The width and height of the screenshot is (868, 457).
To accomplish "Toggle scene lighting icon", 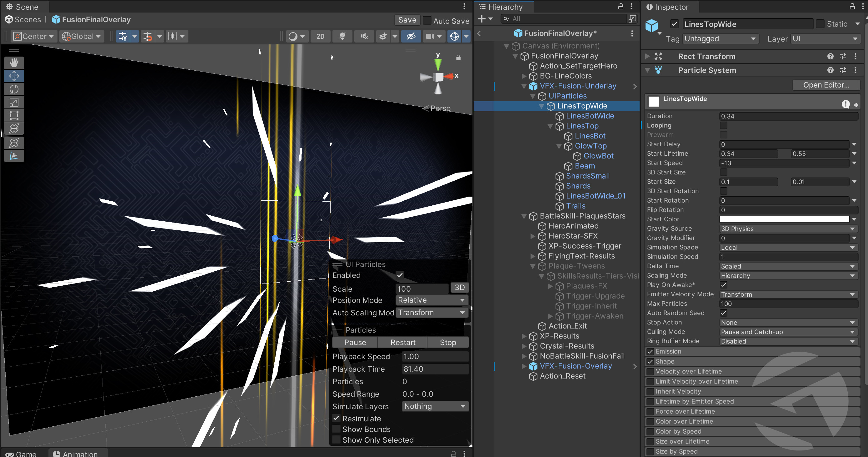I will (342, 36).
